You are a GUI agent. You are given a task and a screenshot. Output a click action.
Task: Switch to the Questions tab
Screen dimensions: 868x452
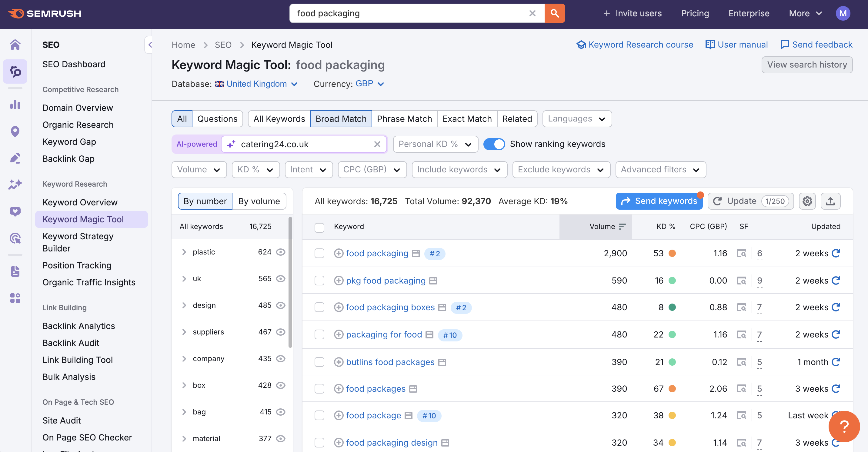[x=217, y=119]
